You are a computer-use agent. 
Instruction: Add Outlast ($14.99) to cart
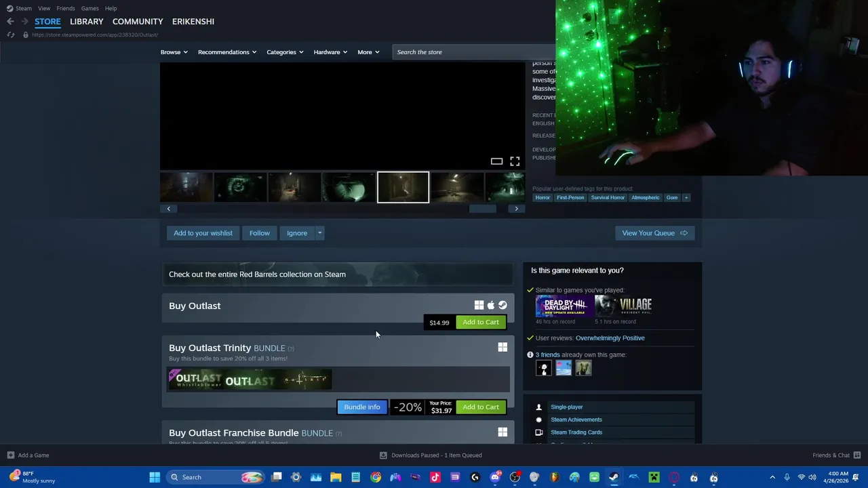click(481, 323)
